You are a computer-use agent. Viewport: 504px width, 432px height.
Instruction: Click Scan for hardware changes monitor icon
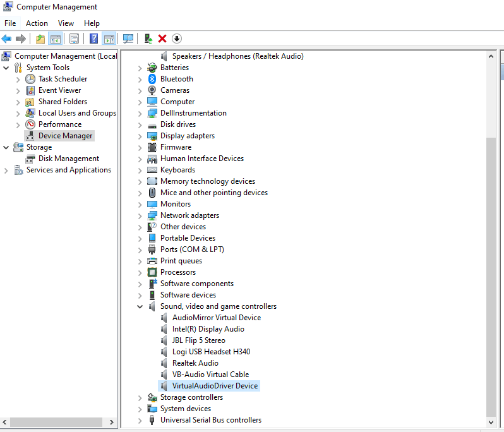tap(128, 39)
